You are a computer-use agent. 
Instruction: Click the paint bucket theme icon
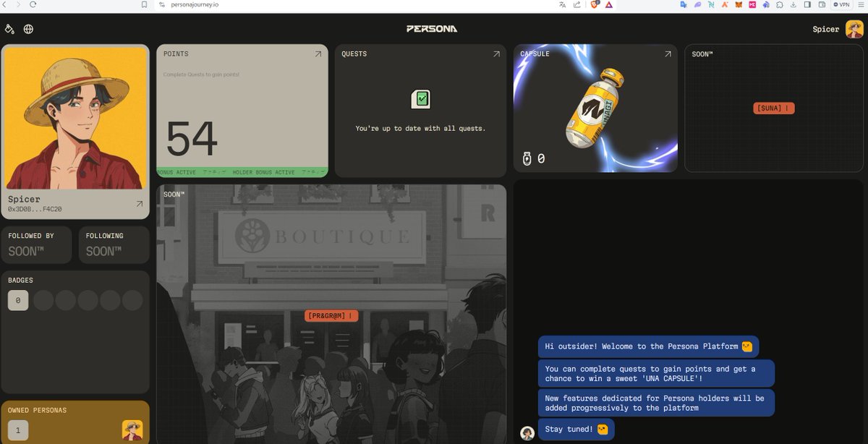[x=9, y=30]
